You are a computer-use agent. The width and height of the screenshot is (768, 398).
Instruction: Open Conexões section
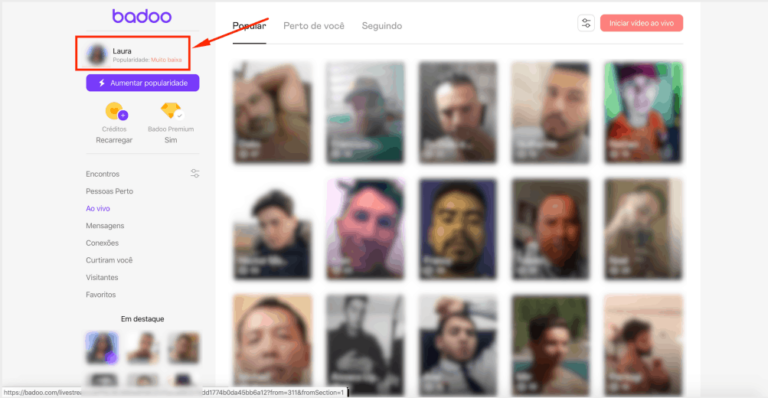click(x=102, y=243)
